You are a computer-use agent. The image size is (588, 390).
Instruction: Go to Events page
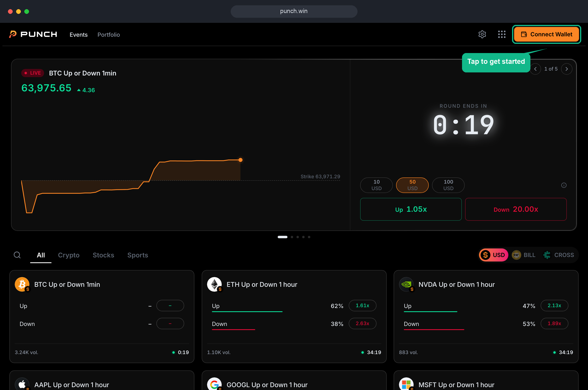tap(78, 34)
